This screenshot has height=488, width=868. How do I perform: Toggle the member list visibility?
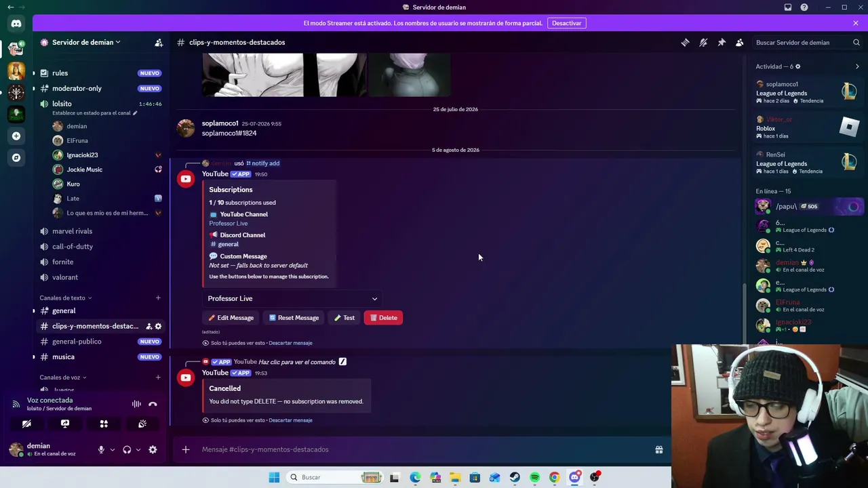click(740, 42)
